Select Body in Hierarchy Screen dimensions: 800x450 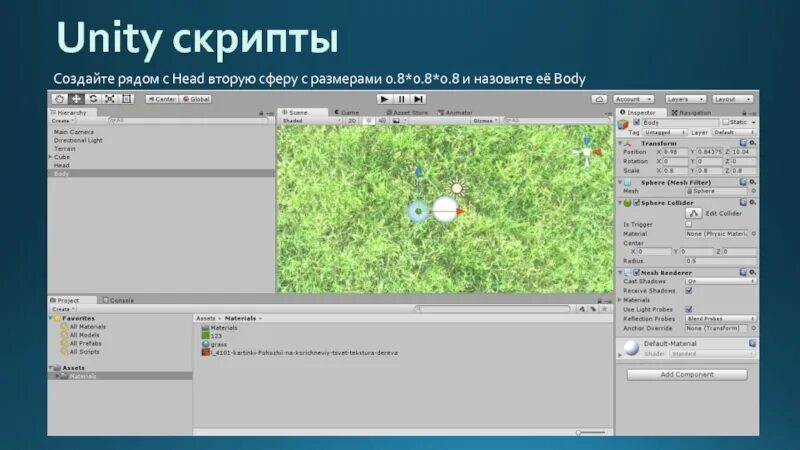coord(161,173)
